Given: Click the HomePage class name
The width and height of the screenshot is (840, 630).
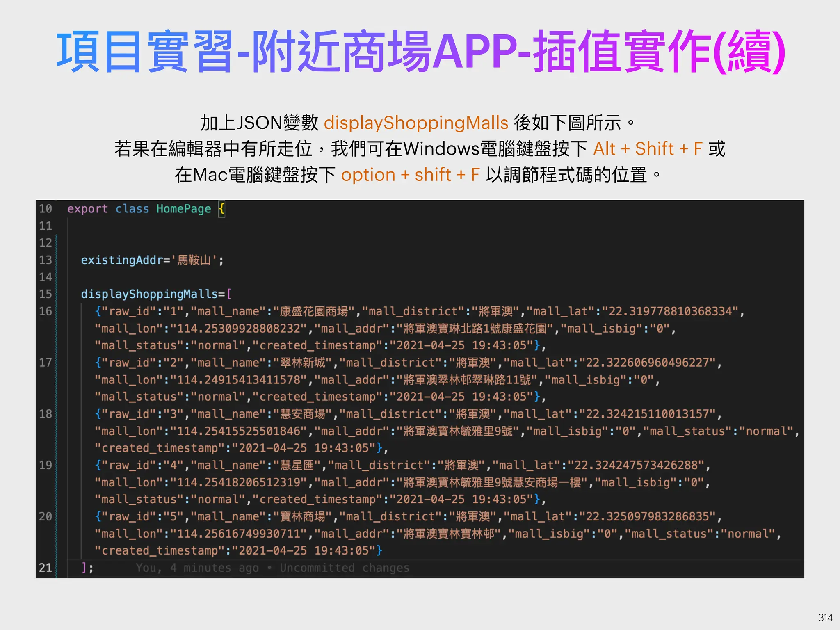Looking at the screenshot, I should [183, 209].
